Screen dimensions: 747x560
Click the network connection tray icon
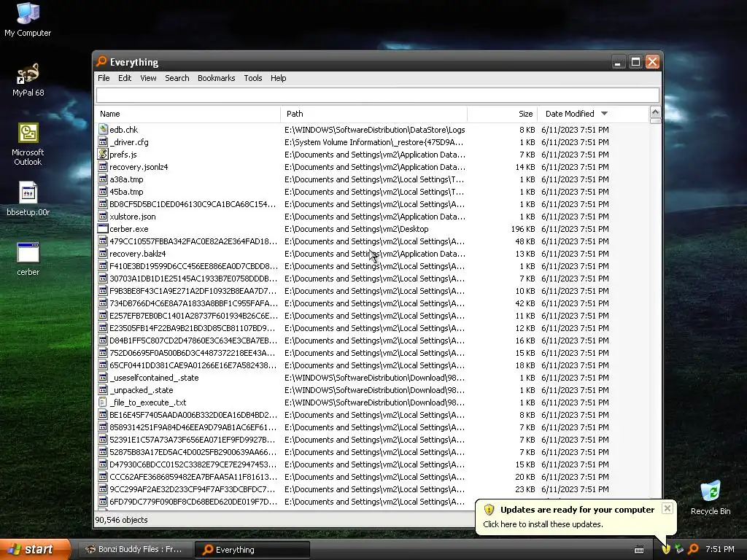pyautogui.click(x=679, y=549)
